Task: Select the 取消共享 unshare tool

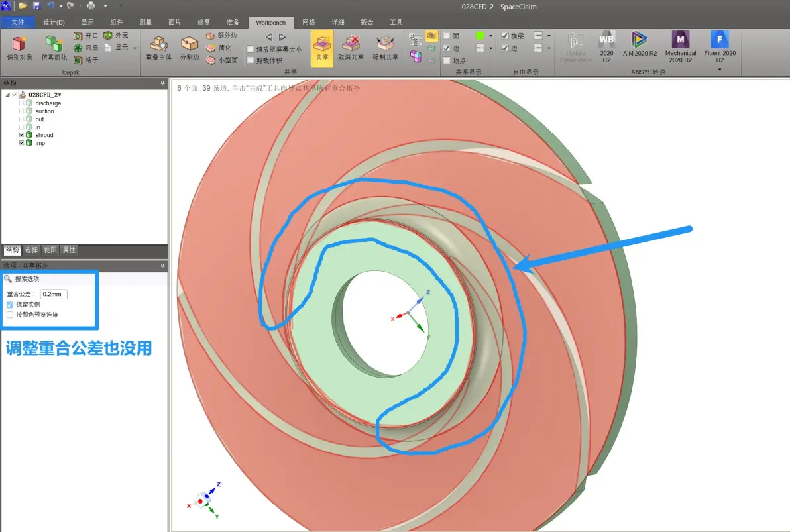Action: point(351,48)
